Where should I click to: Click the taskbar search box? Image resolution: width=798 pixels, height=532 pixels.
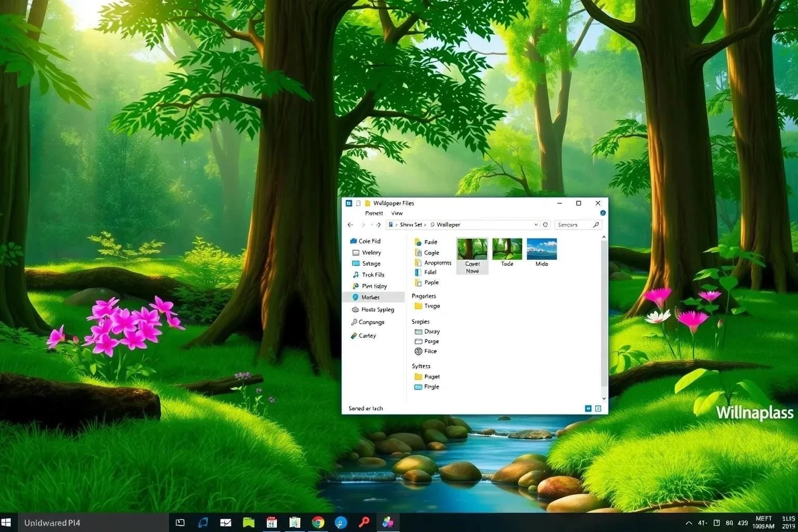94,523
